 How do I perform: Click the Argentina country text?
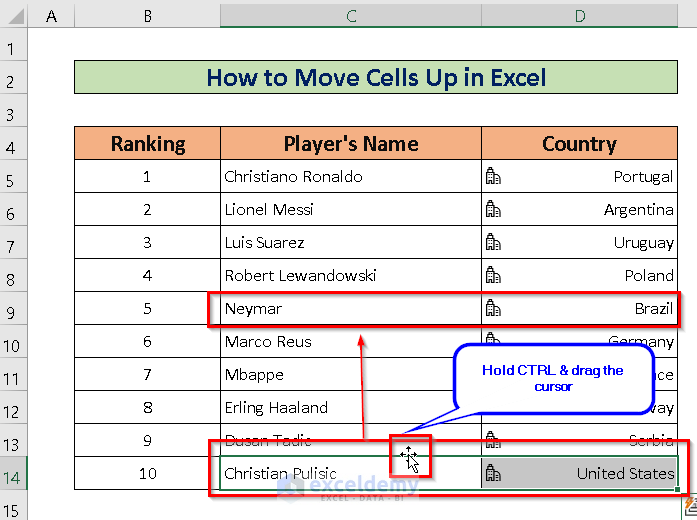638,210
